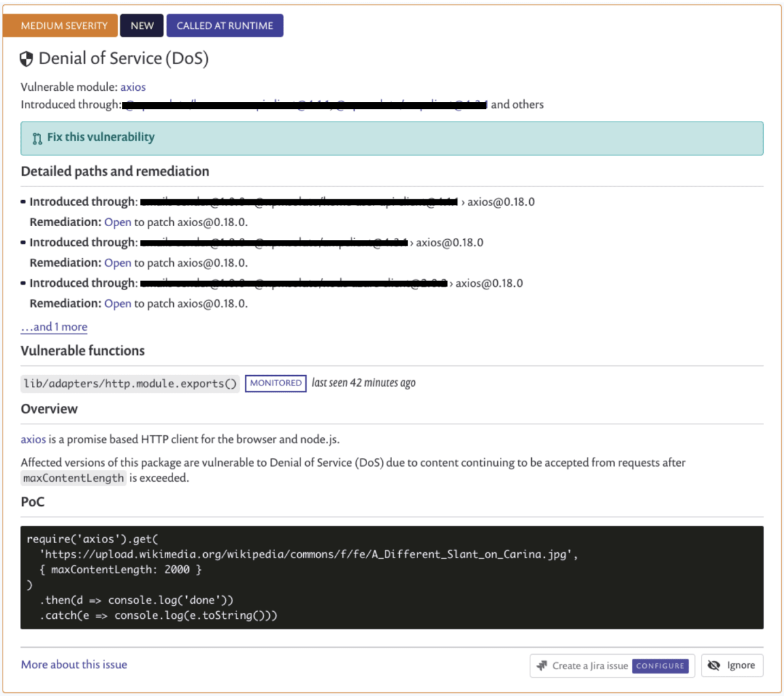
Task: Click the Ignore button
Action: pyautogui.click(x=732, y=666)
